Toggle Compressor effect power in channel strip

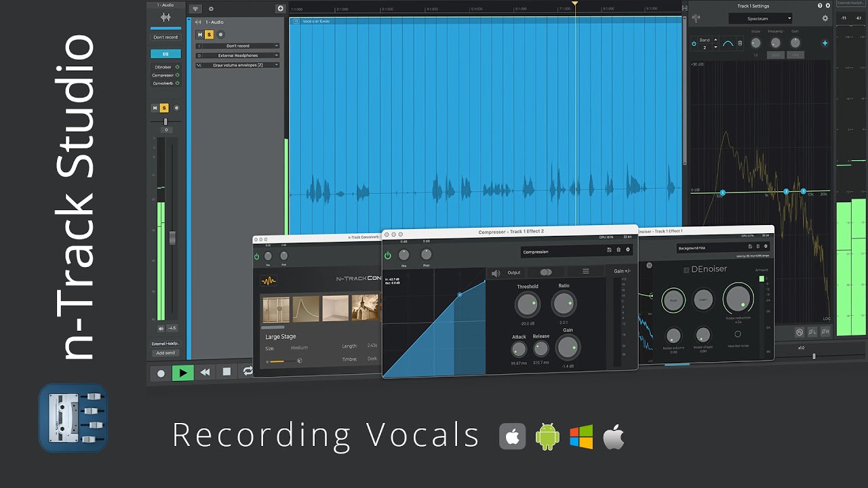click(x=178, y=75)
